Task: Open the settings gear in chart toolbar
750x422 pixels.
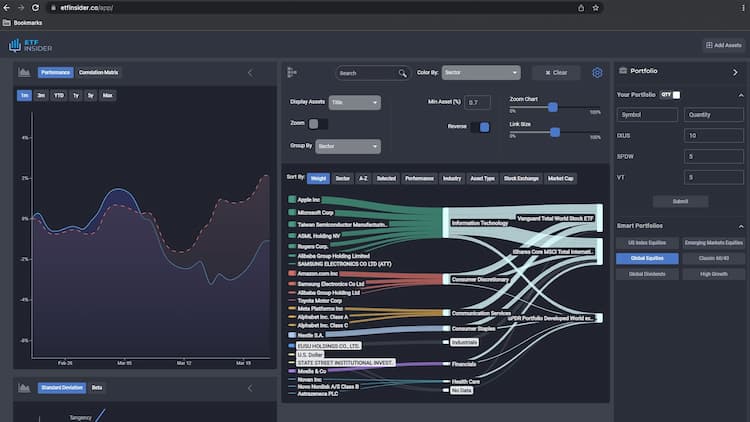Action: (597, 73)
